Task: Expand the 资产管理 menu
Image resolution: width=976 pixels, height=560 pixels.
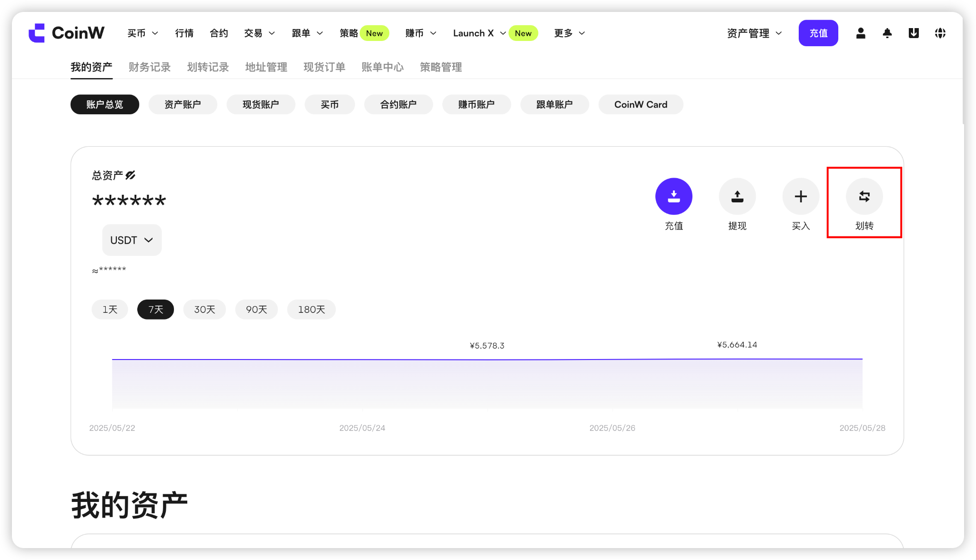Action: (x=754, y=33)
